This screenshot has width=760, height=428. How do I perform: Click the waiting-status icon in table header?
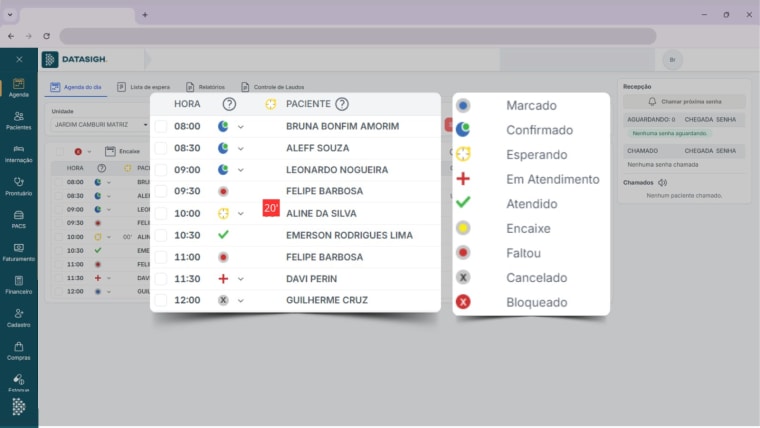(x=270, y=104)
